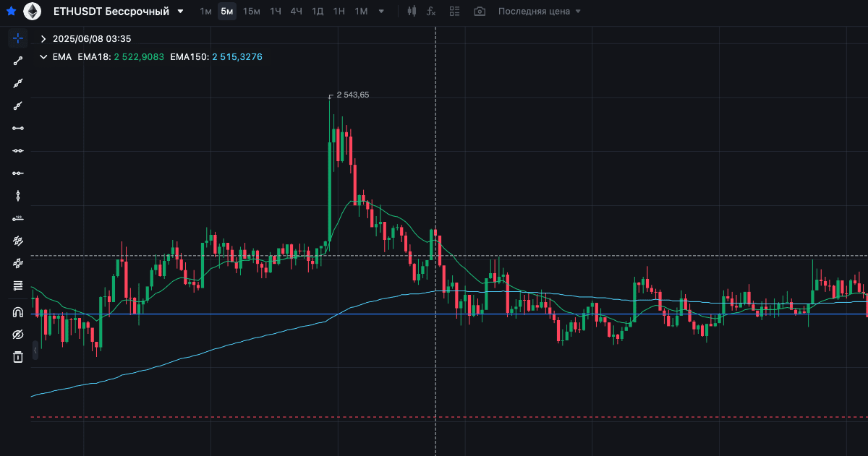Select the crosshair cursor tool

coord(18,38)
